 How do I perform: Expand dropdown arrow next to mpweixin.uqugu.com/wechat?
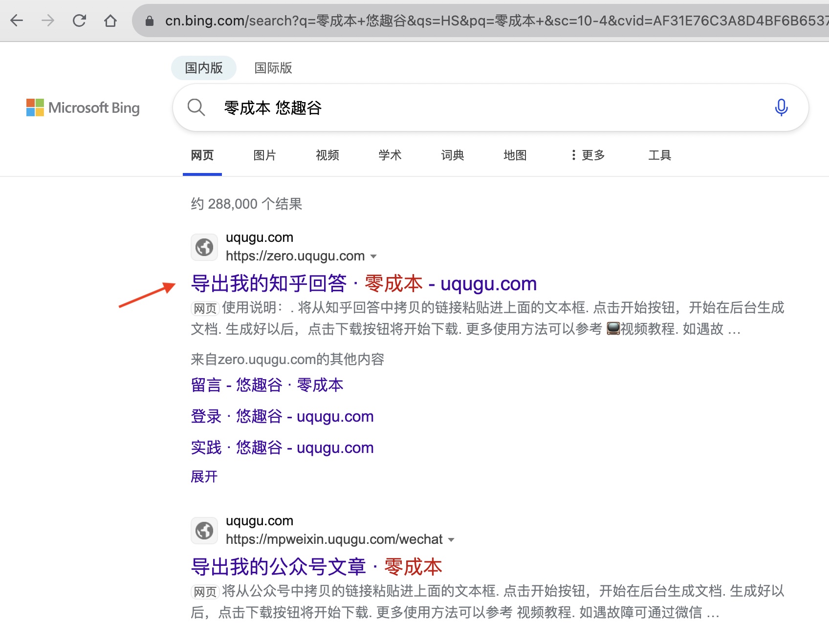(x=451, y=540)
